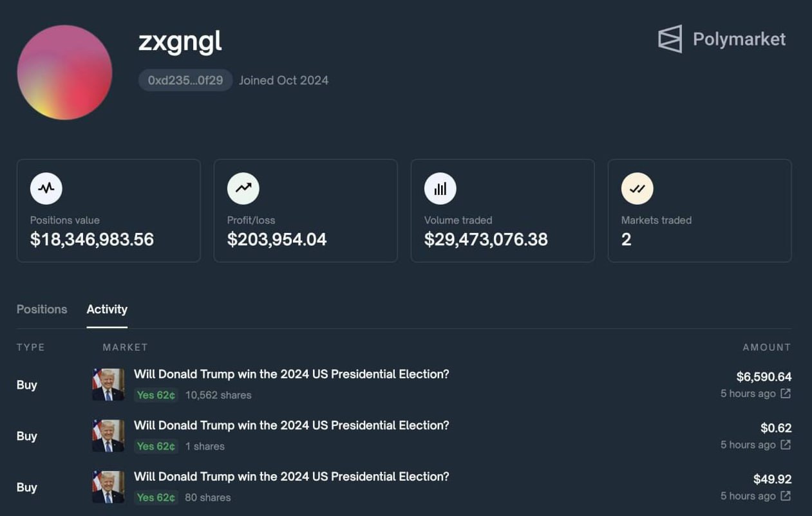
Task: Click the Polymarket wordmark text
Action: (739, 39)
